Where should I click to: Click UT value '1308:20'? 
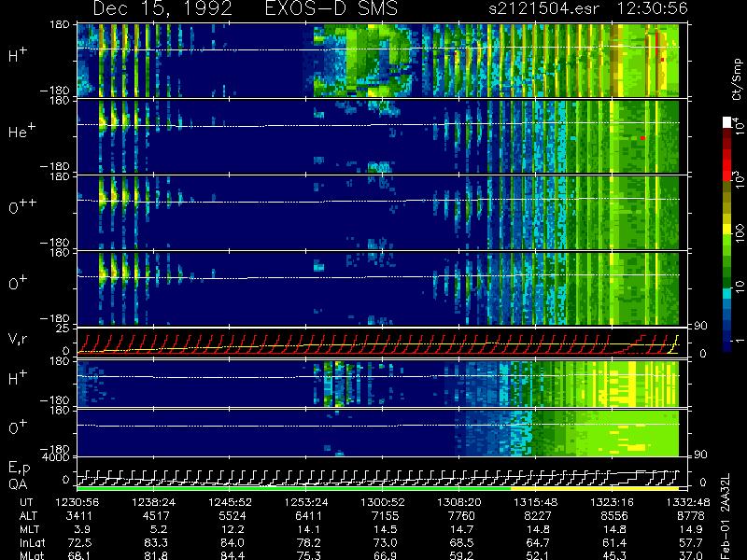459,502
